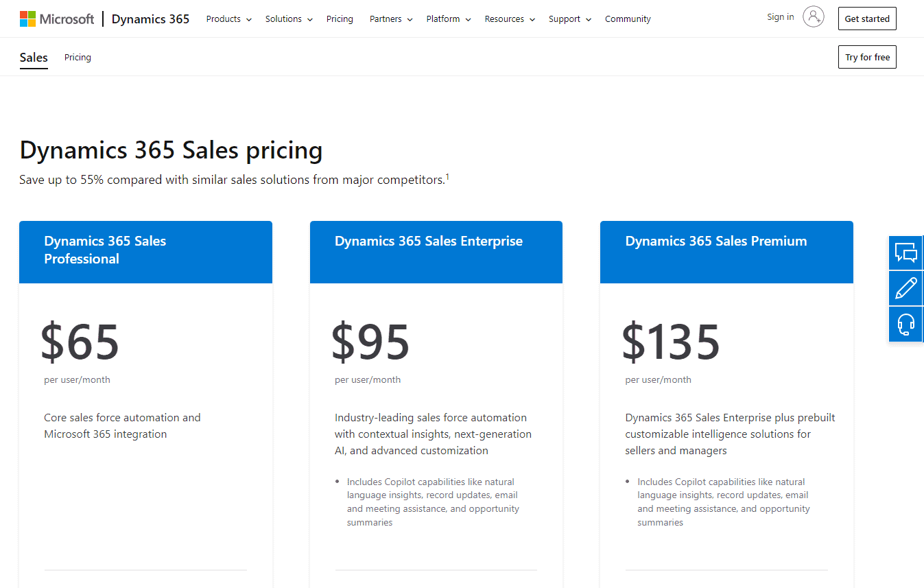Click the Sign in link
Viewport: 924px width, 588px height.
point(780,16)
